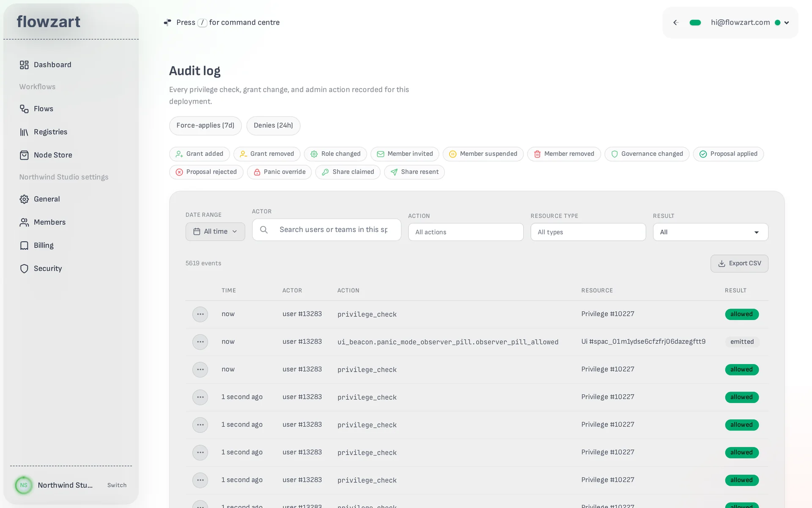Open row menu for ui_beacon event
Viewport: 812px width, 508px height.
(x=200, y=342)
